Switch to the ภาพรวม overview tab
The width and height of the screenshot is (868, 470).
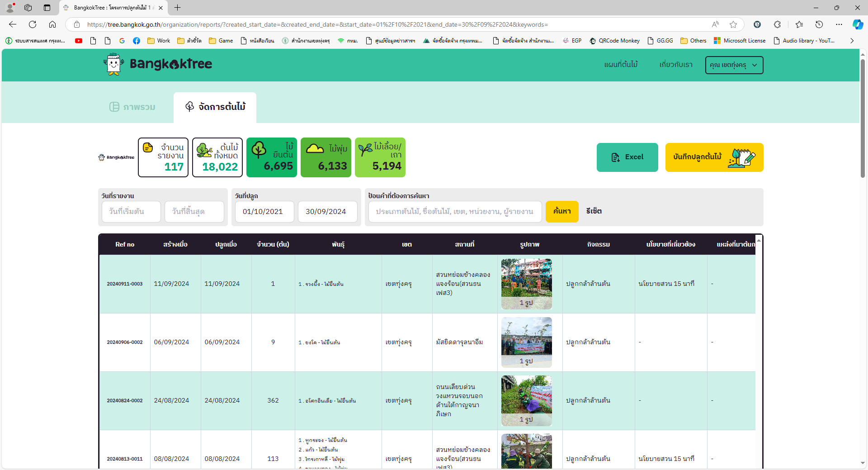[x=132, y=107]
